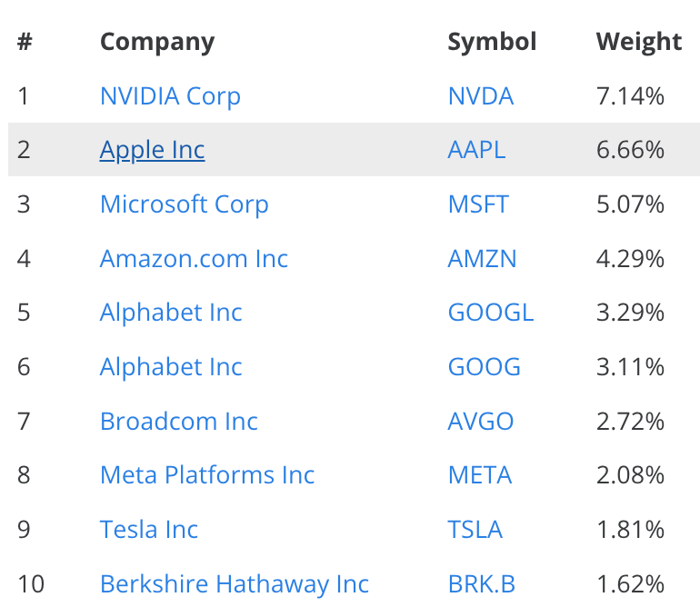The height and width of the screenshot is (607, 700).
Task: Open the Tesla Inc company link
Action: pos(149,530)
